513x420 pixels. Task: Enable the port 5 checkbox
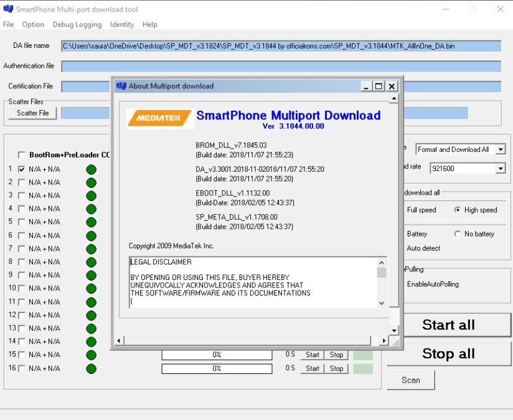coord(22,222)
